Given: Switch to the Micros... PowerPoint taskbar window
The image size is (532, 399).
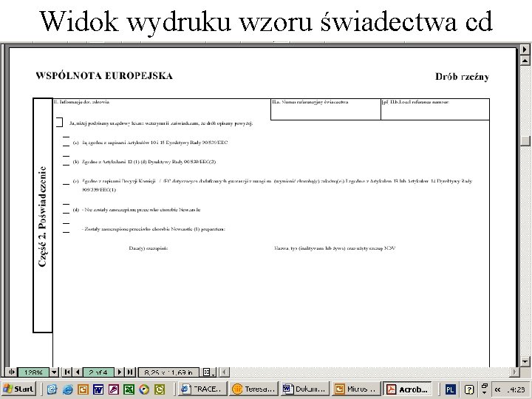Looking at the screenshot, I should 355,389.
